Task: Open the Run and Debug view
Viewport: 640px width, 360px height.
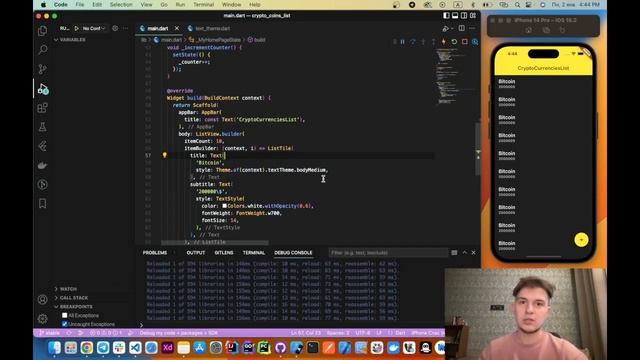Action: coord(43,89)
